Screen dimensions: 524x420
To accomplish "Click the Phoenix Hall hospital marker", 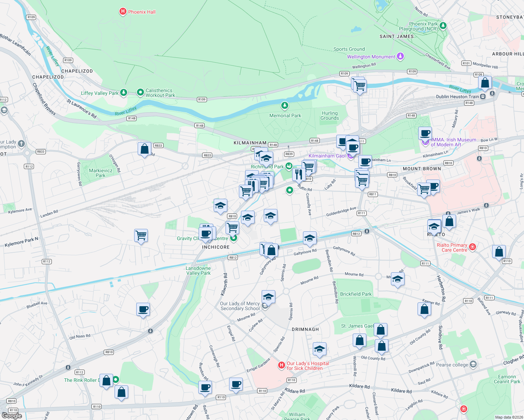I will tap(123, 12).
